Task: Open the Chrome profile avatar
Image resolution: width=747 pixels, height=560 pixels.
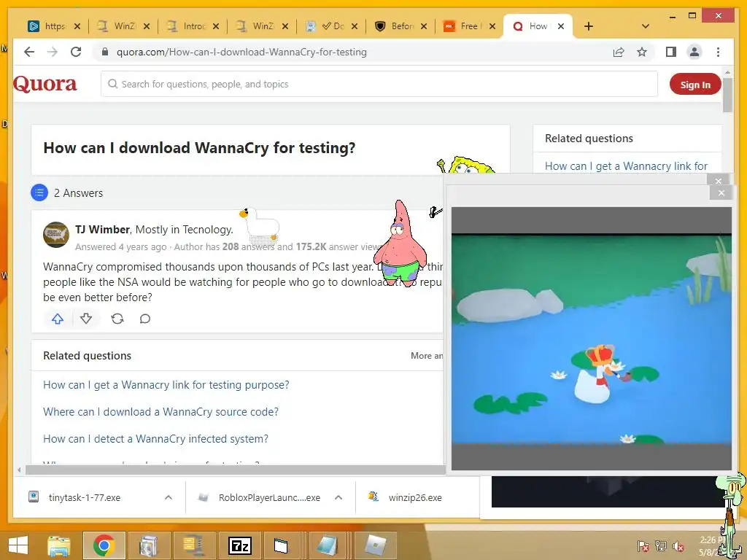Action: click(694, 52)
